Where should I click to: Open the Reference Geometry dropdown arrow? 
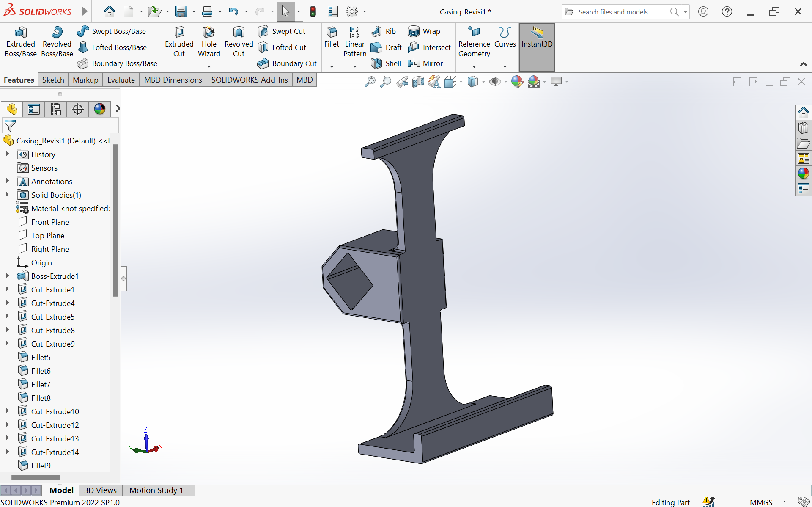tap(474, 67)
